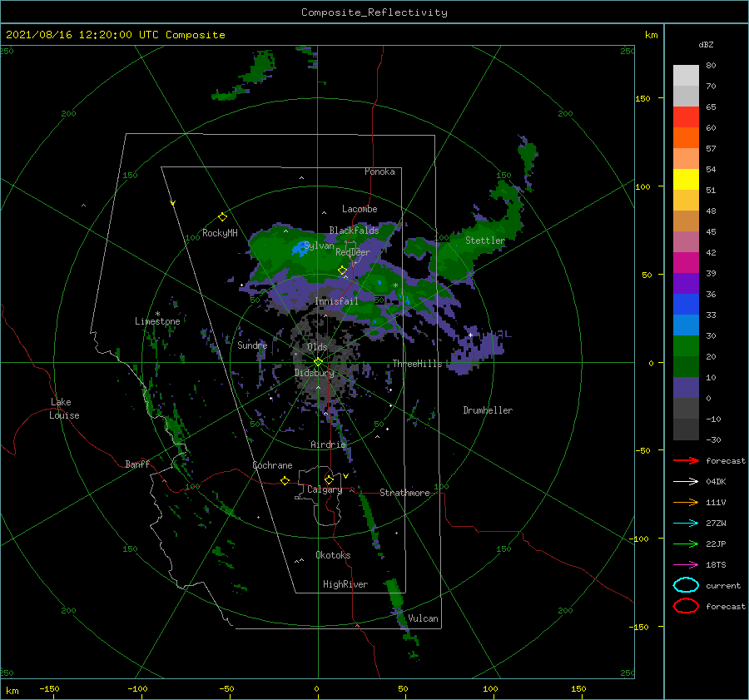Click the Banff label
Viewport: 749px width, 700px height.
(137, 464)
